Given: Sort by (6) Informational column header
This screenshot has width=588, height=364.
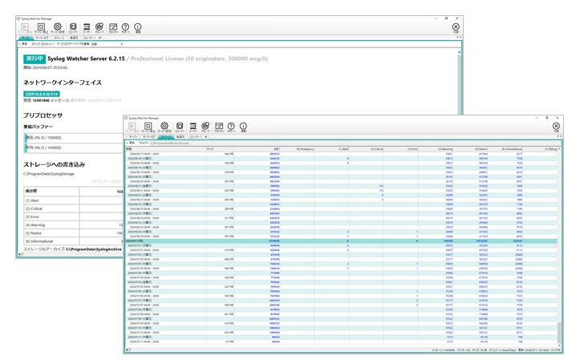Looking at the screenshot, I should click(x=505, y=149).
